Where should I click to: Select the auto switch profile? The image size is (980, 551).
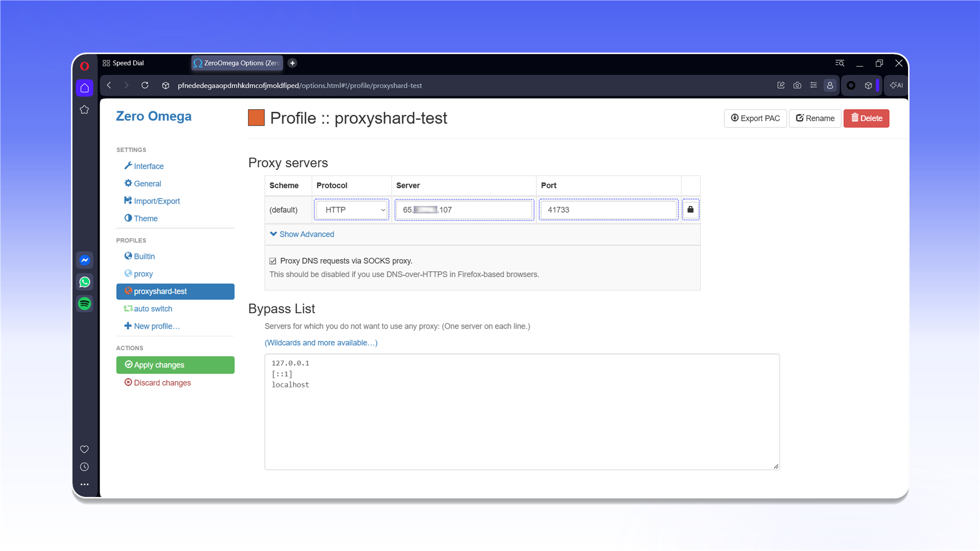(x=148, y=309)
